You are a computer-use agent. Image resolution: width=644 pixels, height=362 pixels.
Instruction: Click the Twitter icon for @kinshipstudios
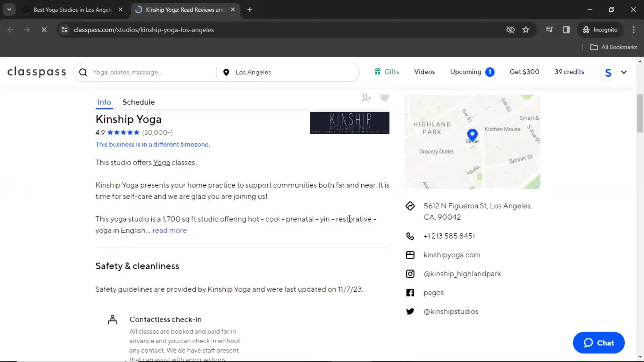tap(410, 311)
